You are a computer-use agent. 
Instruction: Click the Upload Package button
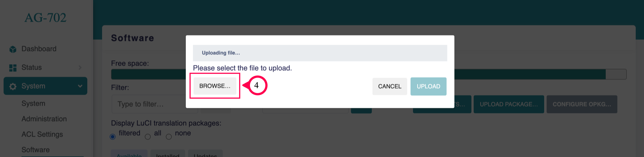tap(509, 104)
